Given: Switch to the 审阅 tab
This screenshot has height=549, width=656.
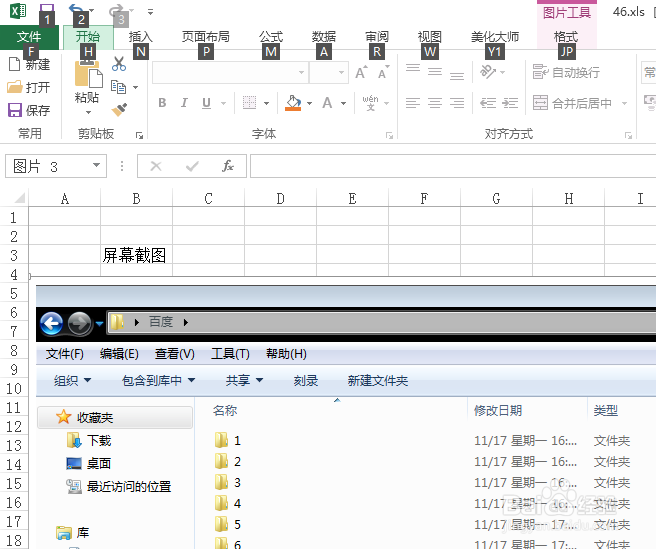Looking at the screenshot, I should [377, 37].
